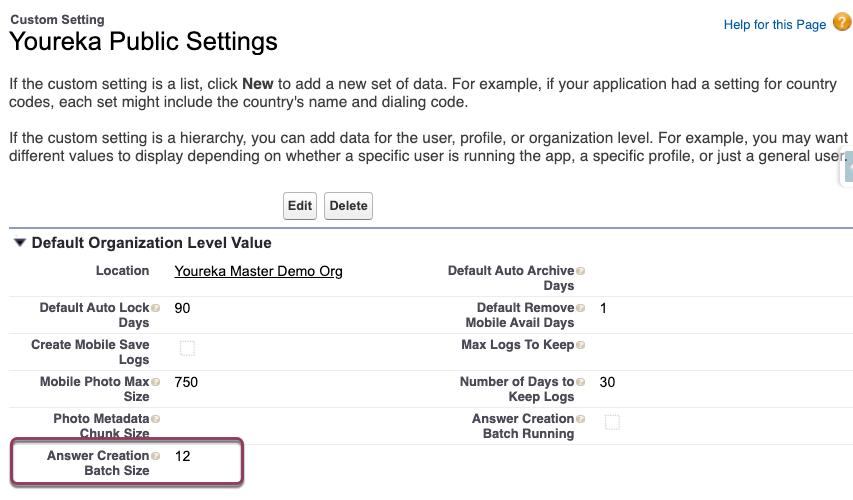This screenshot has width=853, height=500.
Task: Collapse the Default Organization Level Value section
Action: pyautogui.click(x=20, y=243)
